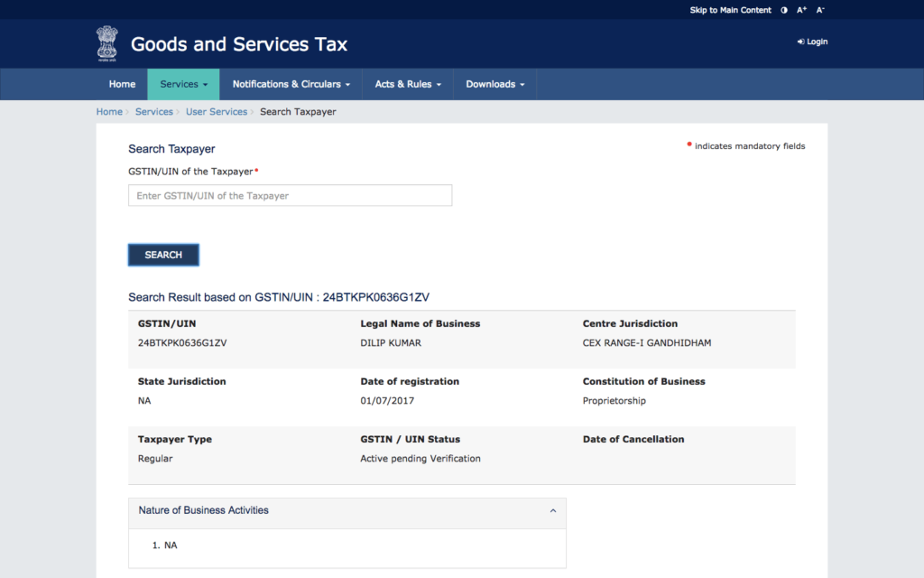Click the national emblem logo
924x578 pixels.
(x=106, y=43)
